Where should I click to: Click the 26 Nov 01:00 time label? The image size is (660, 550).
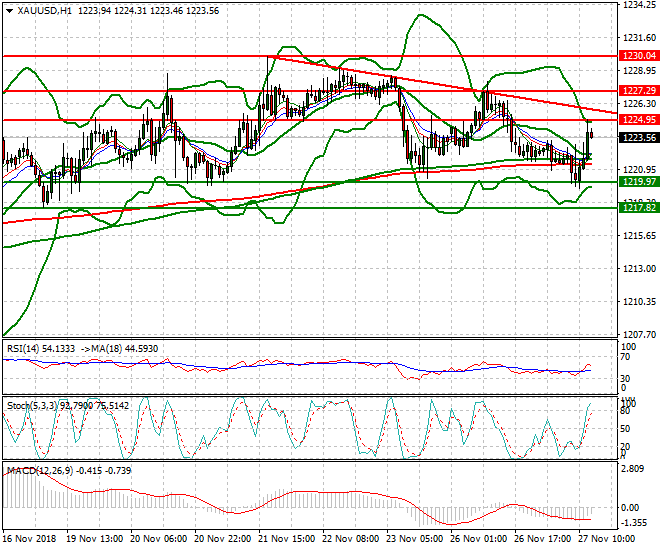click(479, 539)
